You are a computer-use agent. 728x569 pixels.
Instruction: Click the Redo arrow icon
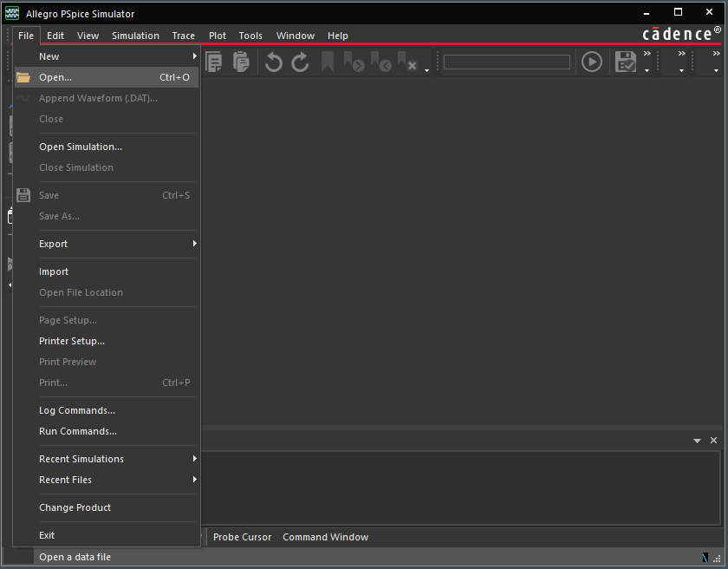click(300, 62)
